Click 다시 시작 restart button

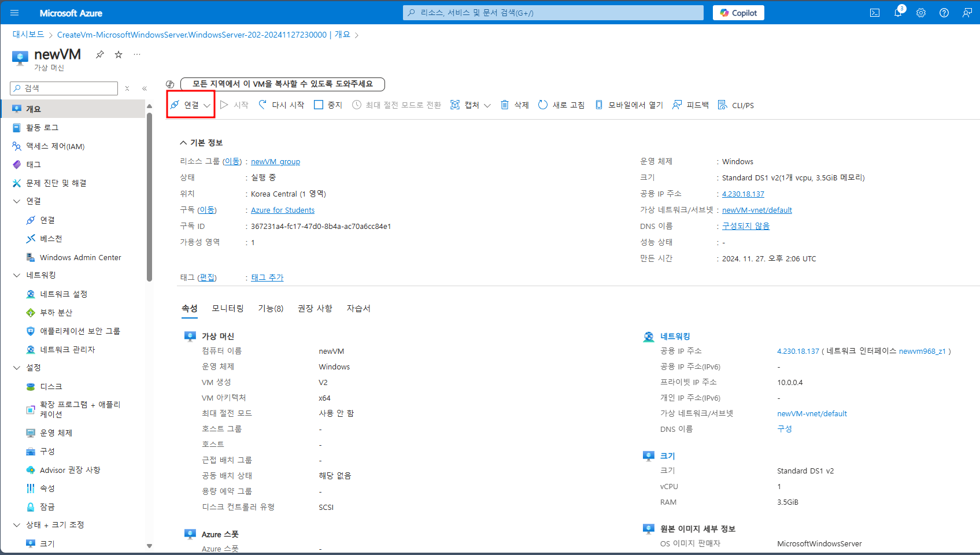(282, 105)
